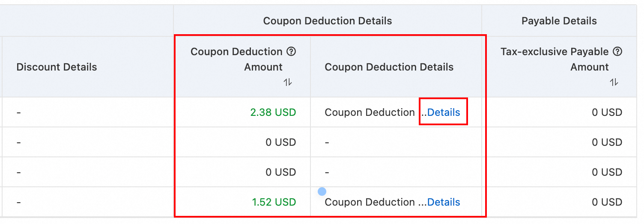The height and width of the screenshot is (224, 644).
Task: Open Details link for 2.38 USD deduction
Action: pos(444,112)
